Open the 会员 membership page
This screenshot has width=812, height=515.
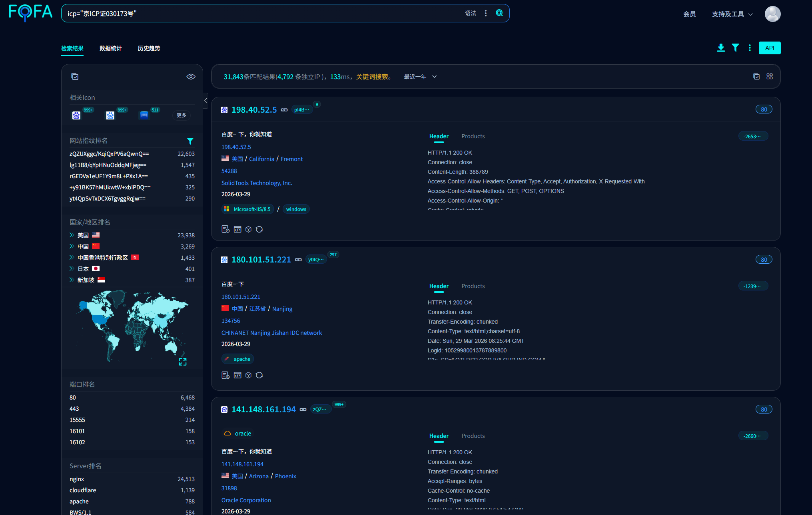pos(690,14)
